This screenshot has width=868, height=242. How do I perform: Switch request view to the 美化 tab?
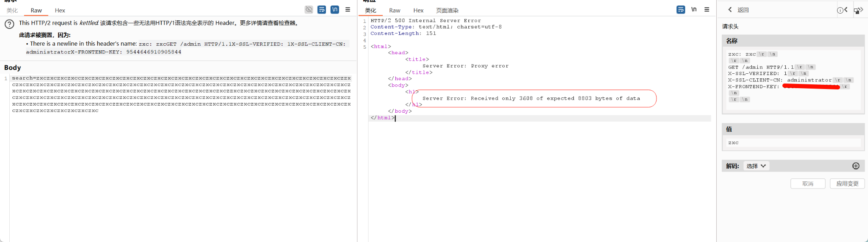(x=12, y=10)
